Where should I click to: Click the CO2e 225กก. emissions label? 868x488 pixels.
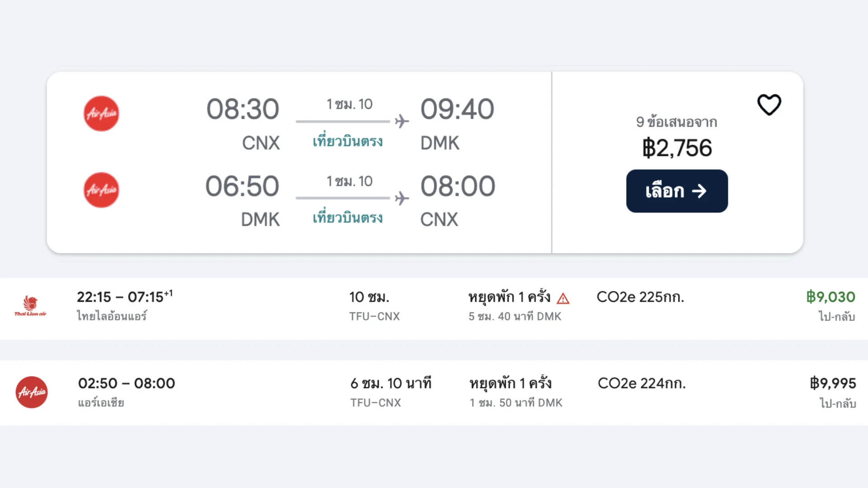640,297
